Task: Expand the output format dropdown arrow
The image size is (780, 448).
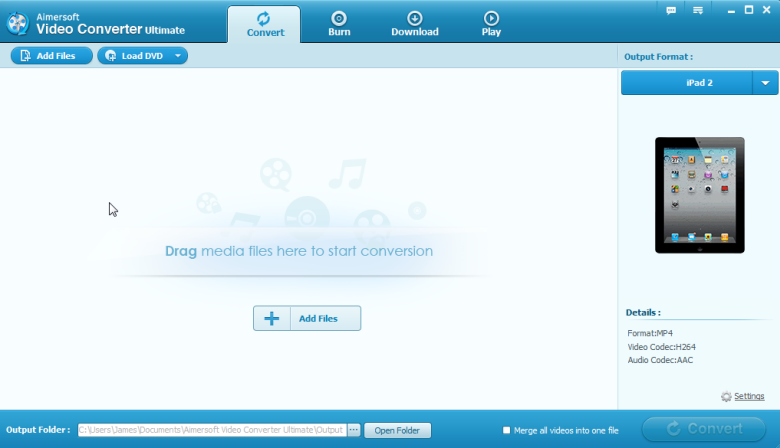Action: click(x=765, y=83)
